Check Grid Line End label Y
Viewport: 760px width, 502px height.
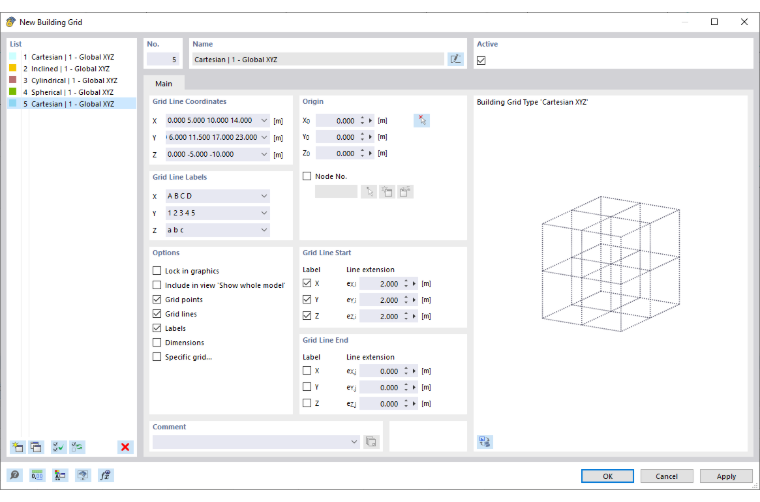pos(307,387)
